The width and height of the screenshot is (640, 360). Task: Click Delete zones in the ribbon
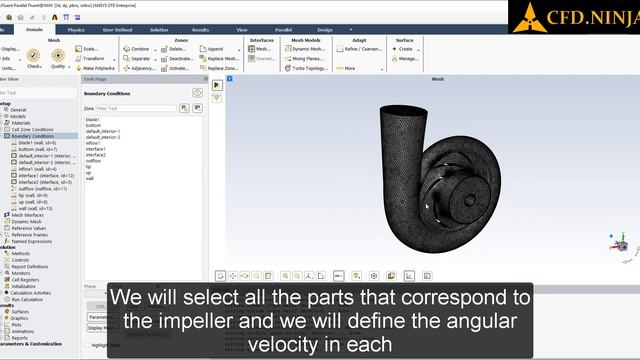point(174,49)
